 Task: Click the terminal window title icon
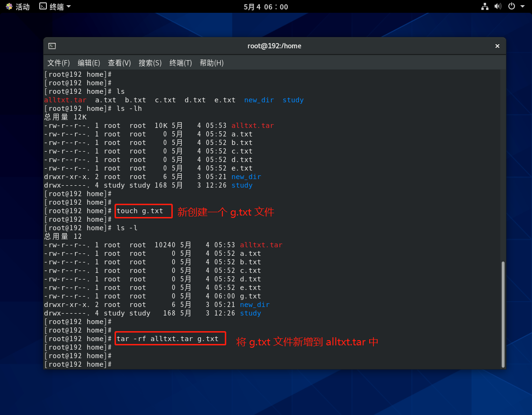tap(52, 46)
